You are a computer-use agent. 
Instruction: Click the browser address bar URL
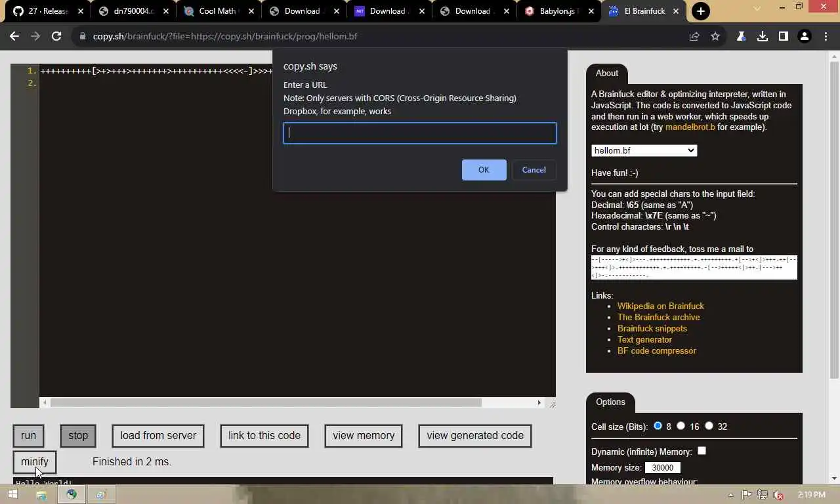coord(225,37)
